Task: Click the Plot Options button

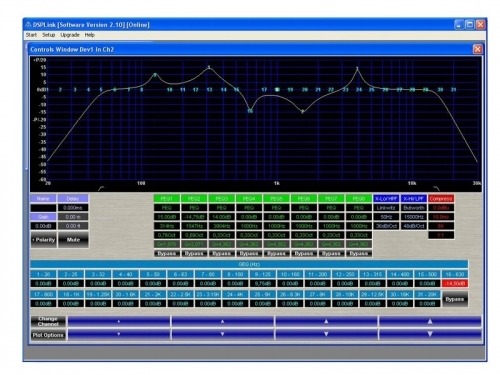Action: click(48, 335)
